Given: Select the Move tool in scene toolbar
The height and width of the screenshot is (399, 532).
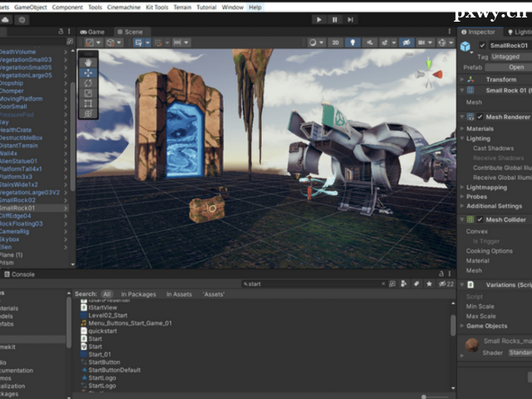Looking at the screenshot, I should pyautogui.click(x=89, y=72).
